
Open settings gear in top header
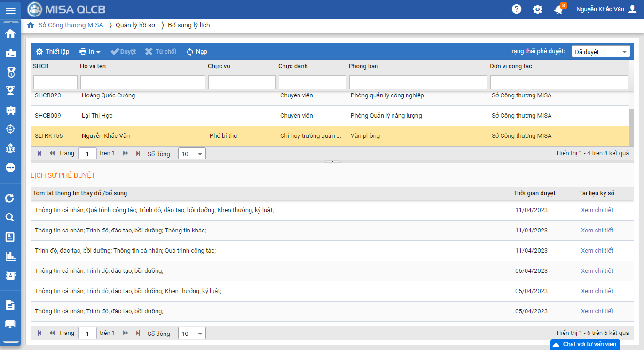tap(537, 9)
